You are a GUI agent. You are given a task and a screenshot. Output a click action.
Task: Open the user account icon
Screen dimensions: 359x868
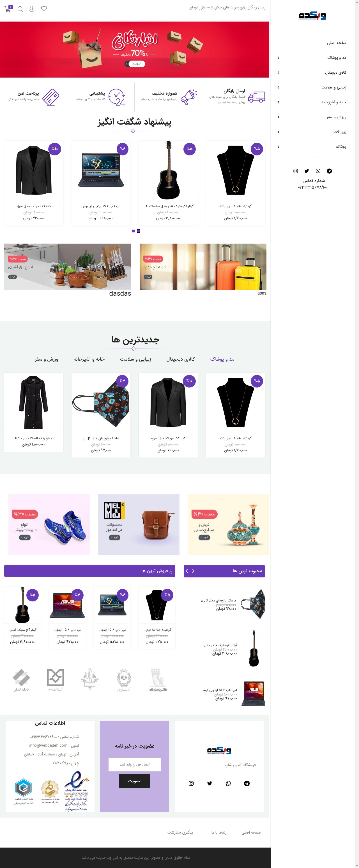32,9
